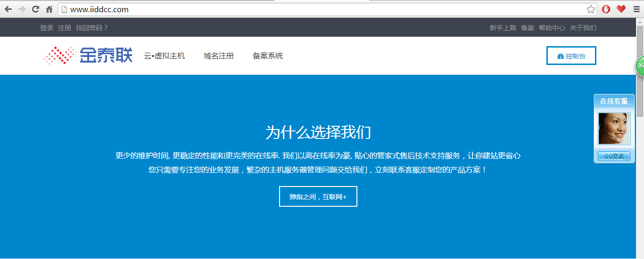Open the 找回密码 password recovery link
Image resolution: width=644 pixels, height=259 pixels.
tap(92, 28)
